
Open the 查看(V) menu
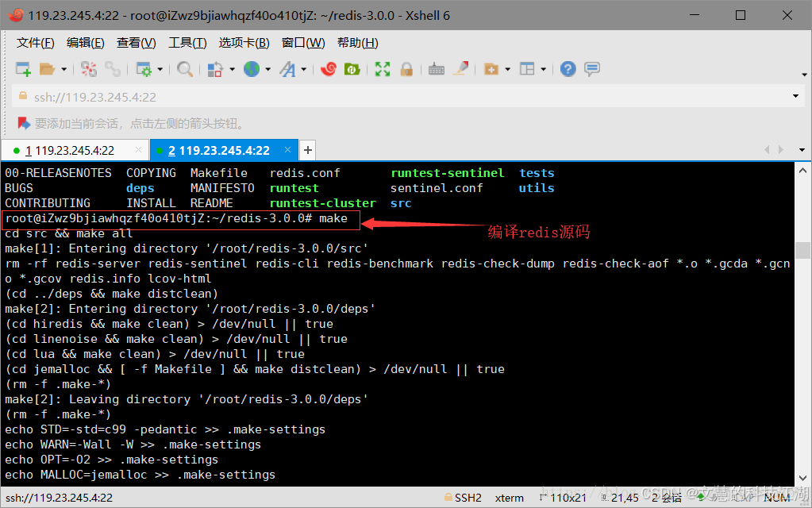pos(137,43)
